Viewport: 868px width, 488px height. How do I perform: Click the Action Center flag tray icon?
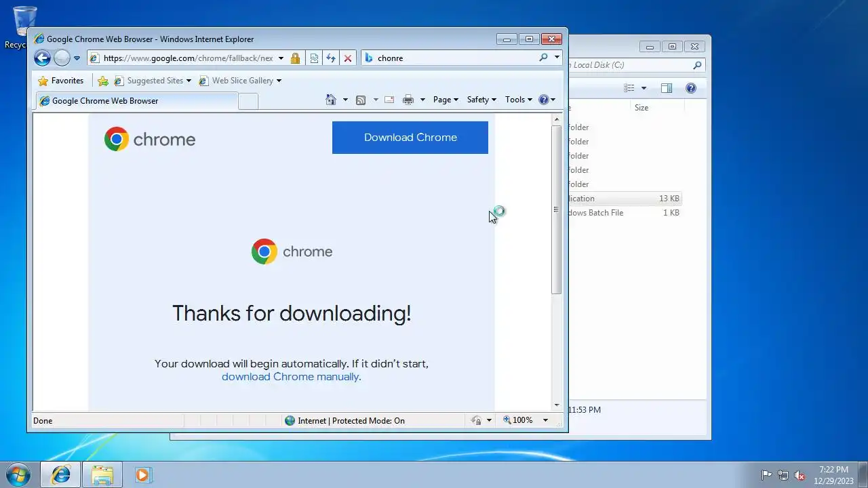click(766, 476)
